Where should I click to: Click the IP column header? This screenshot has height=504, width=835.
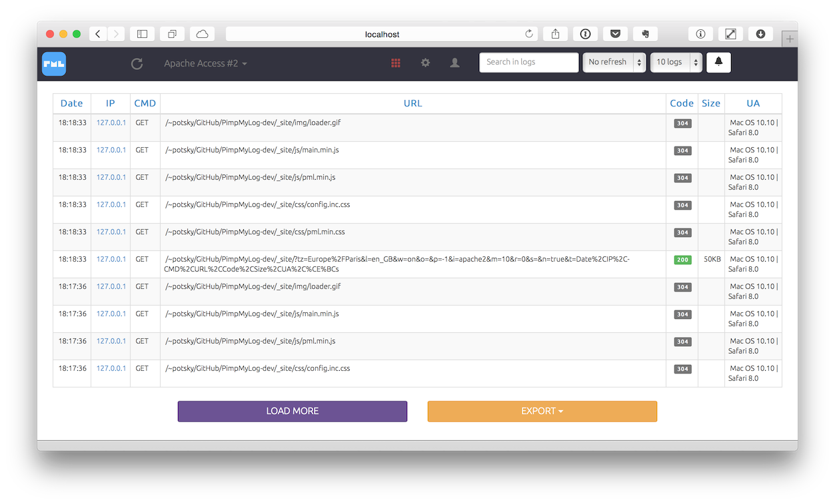(x=111, y=103)
